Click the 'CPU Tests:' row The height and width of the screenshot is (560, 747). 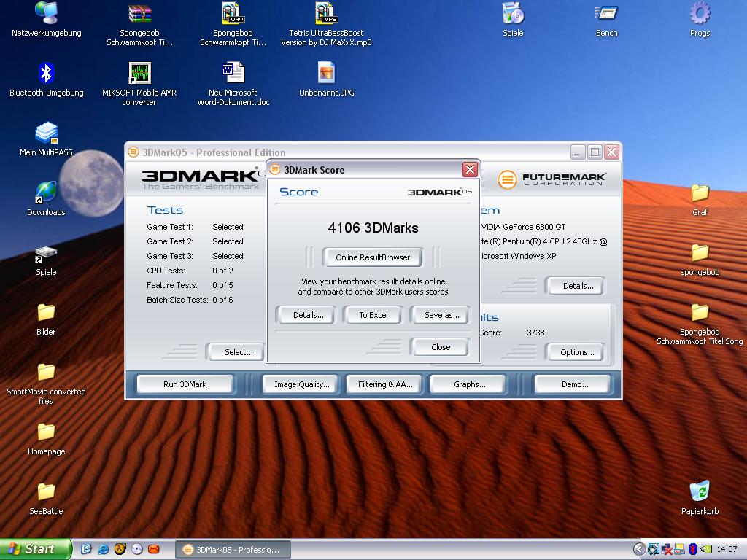(x=190, y=271)
